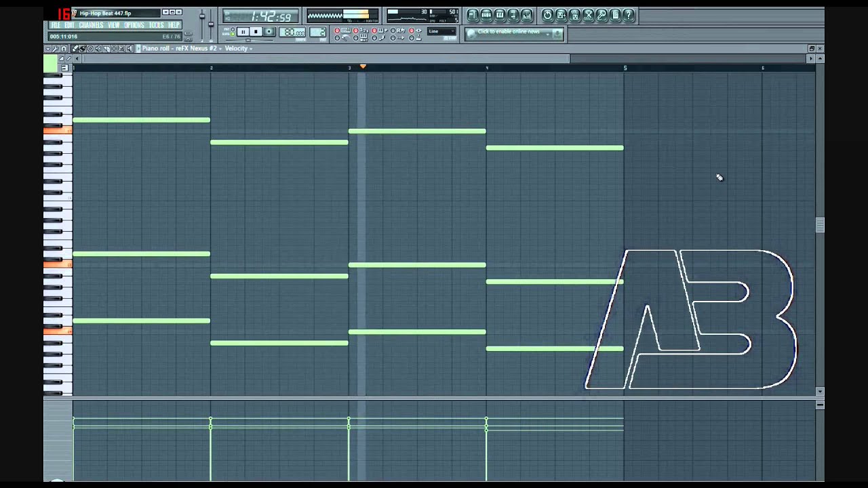Click the top orange highlighted piano key

[58, 131]
